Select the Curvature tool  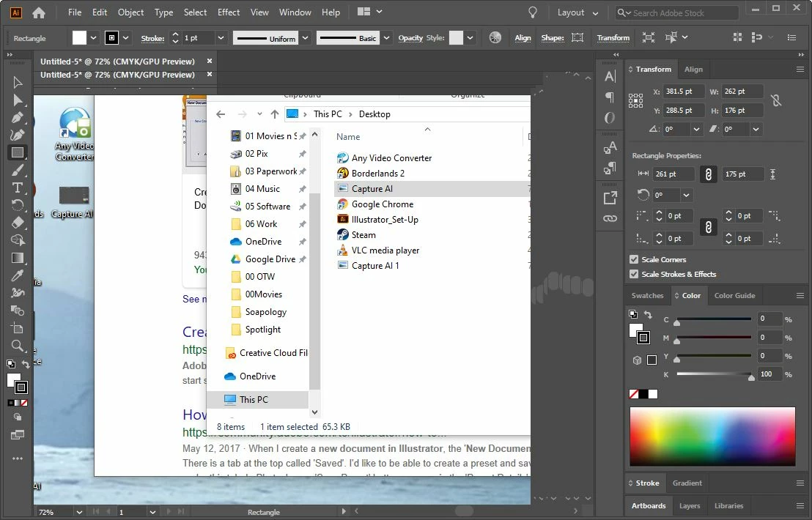[17, 135]
